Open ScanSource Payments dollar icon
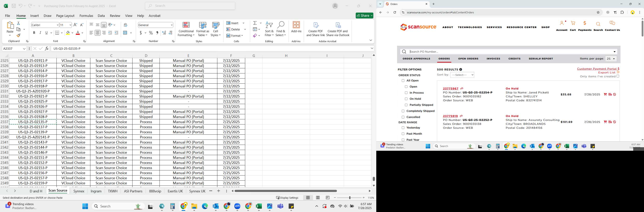Screen dimensions: 644x212 pyautogui.click(x=585, y=23)
